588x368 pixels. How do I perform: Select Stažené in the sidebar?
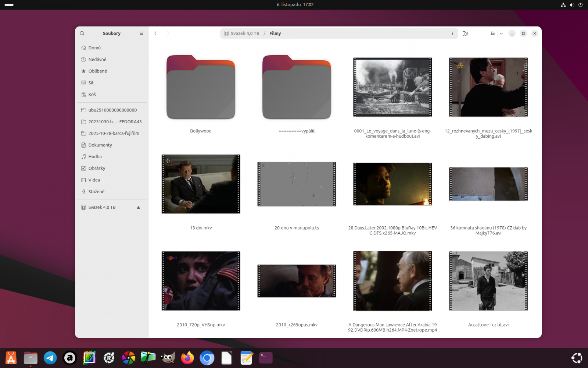(x=96, y=192)
